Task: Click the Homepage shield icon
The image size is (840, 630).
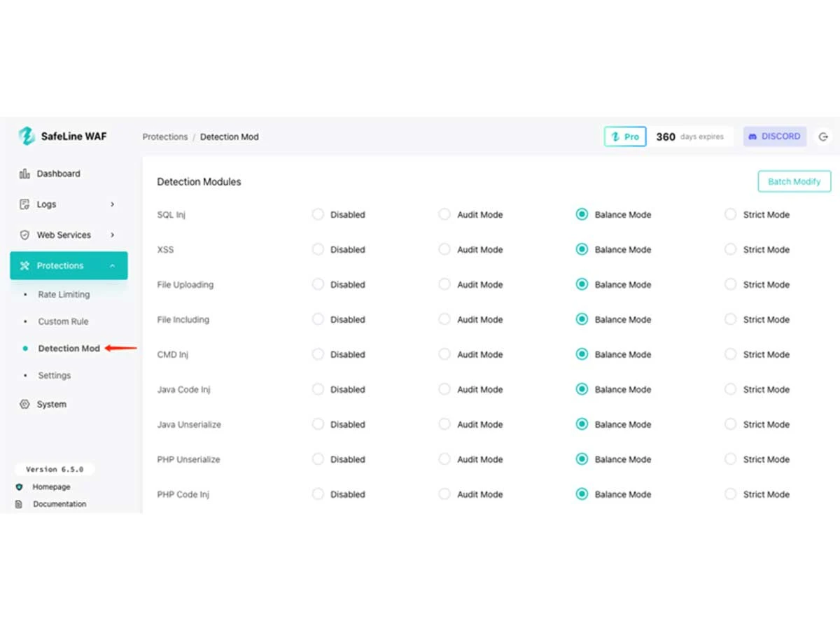Action: (x=19, y=487)
